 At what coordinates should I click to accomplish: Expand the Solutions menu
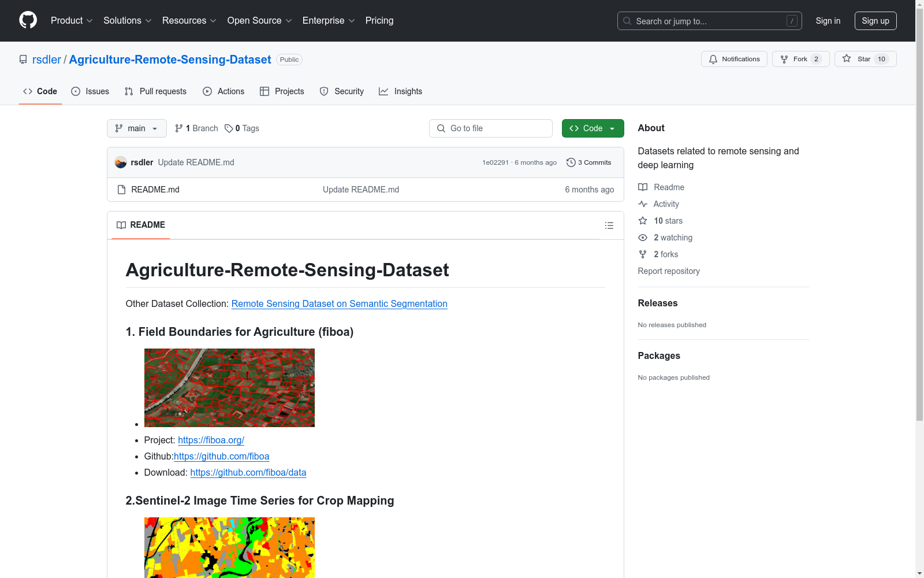coord(127,20)
